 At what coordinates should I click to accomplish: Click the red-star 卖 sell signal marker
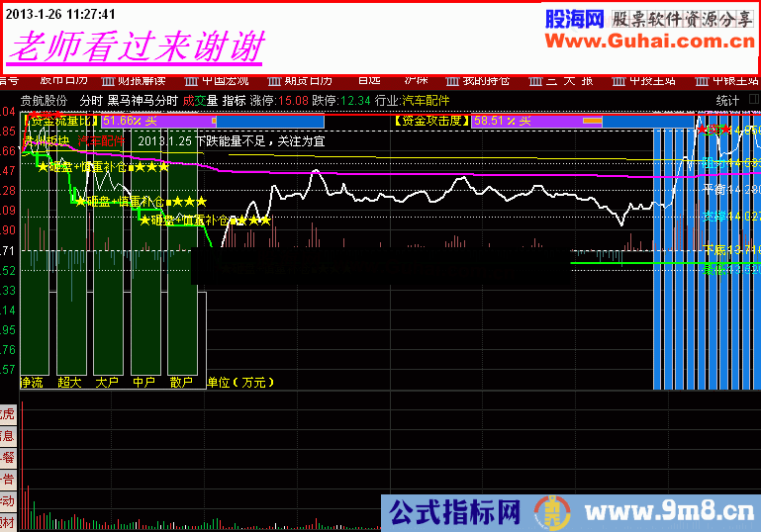pyautogui.click(x=713, y=130)
